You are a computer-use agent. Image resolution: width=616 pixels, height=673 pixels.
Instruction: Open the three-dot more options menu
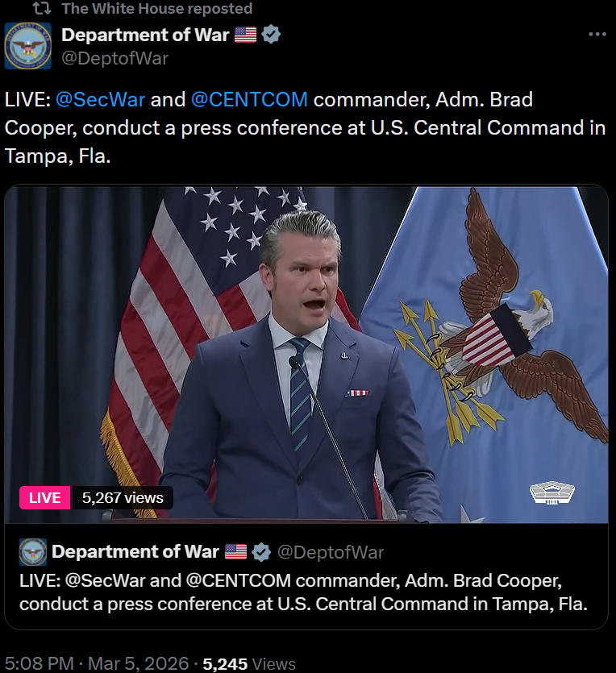pos(597,34)
